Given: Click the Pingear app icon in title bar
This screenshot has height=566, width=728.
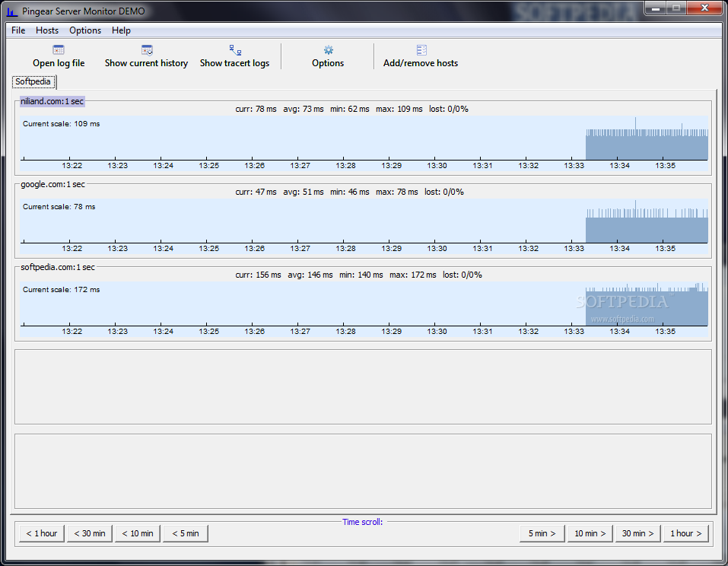Looking at the screenshot, I should point(11,11).
